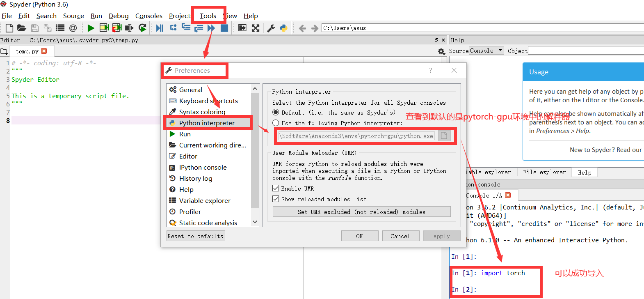Click Reset to defaults button
644x299 pixels.
196,236
